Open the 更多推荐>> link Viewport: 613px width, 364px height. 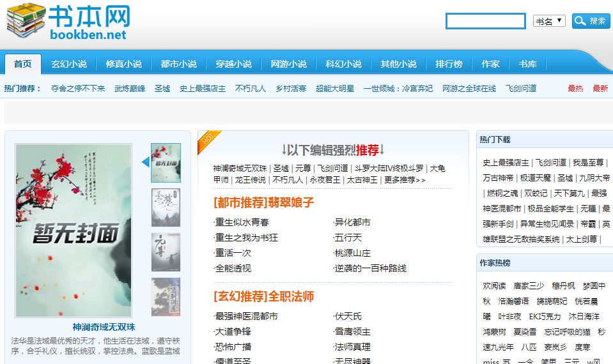[405, 179]
